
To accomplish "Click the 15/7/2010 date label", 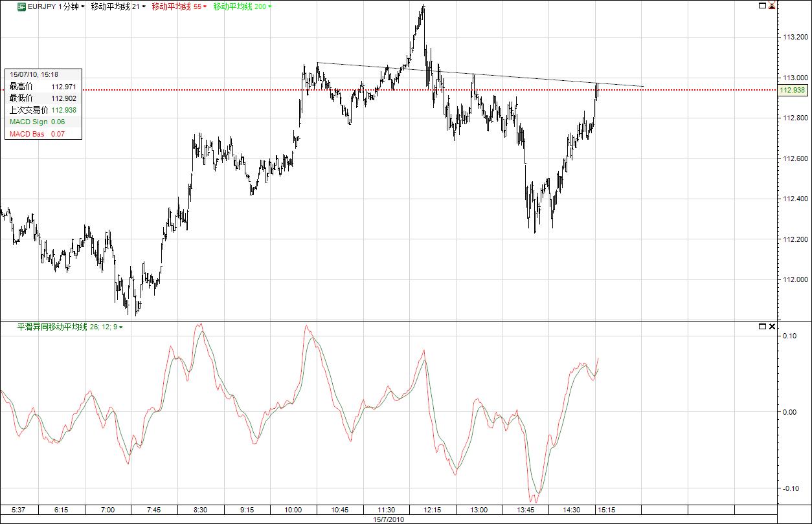I will click(389, 519).
